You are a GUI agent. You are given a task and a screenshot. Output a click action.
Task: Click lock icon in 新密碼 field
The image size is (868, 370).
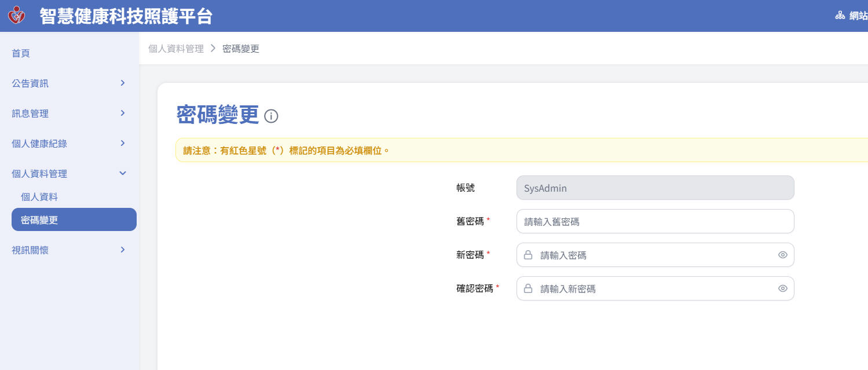tap(528, 255)
